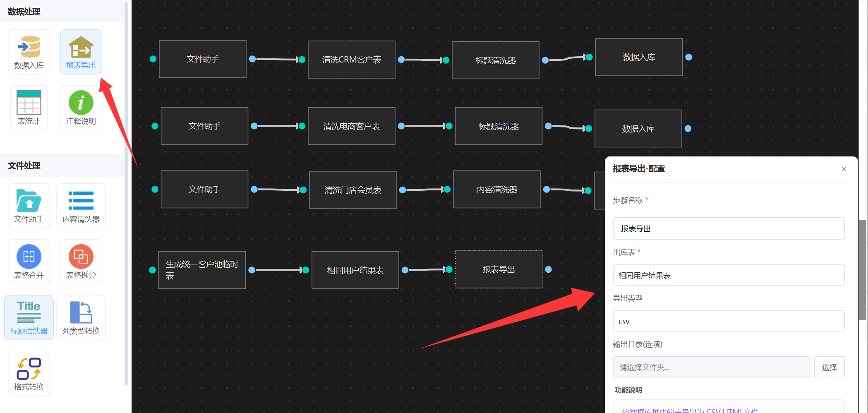Select the 内容清洗器 sidebar icon
This screenshot has width=868, height=413.
point(81,206)
